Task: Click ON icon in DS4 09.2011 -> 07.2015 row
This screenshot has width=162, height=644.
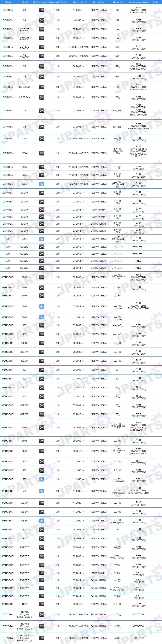Action: 41,153
